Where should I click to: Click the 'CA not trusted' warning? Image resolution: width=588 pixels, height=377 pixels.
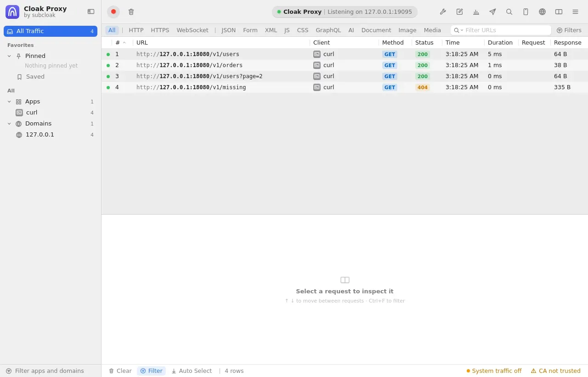555,371
